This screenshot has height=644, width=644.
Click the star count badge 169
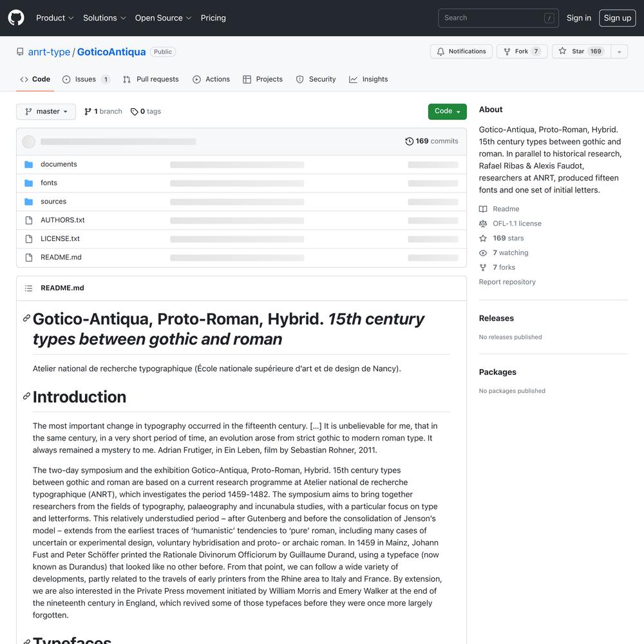596,52
